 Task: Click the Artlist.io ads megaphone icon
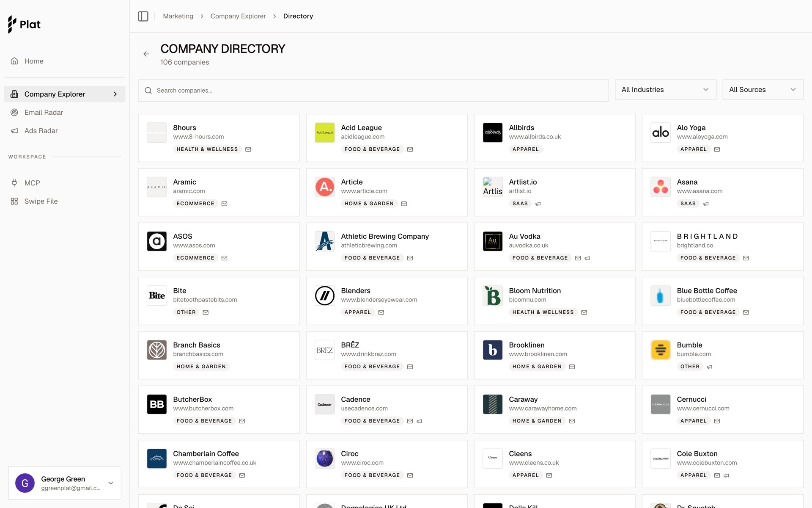538,204
